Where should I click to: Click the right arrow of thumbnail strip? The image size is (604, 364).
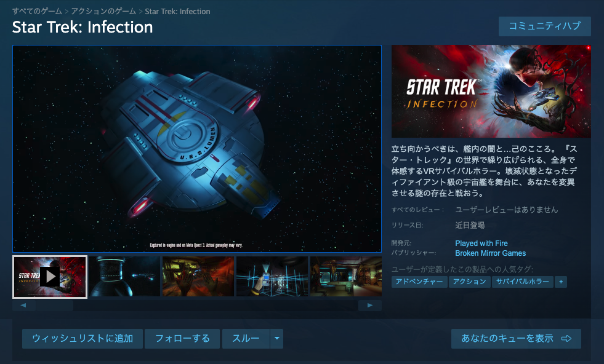coord(370,305)
